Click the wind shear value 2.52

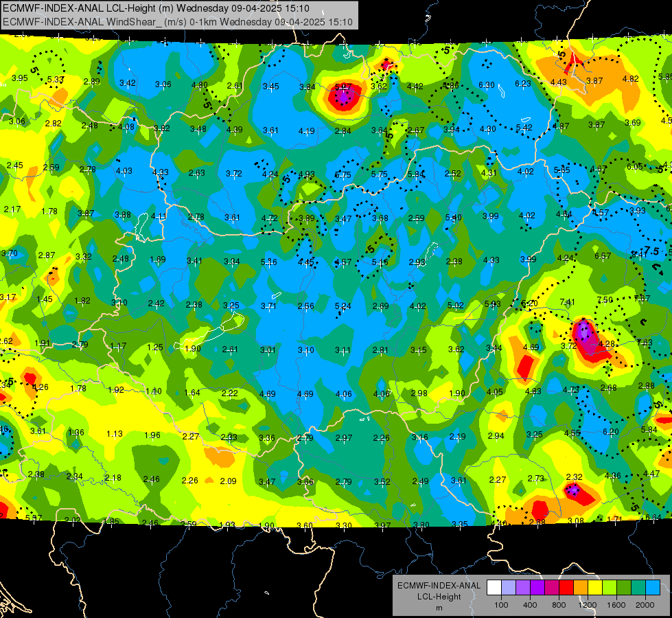452,173
